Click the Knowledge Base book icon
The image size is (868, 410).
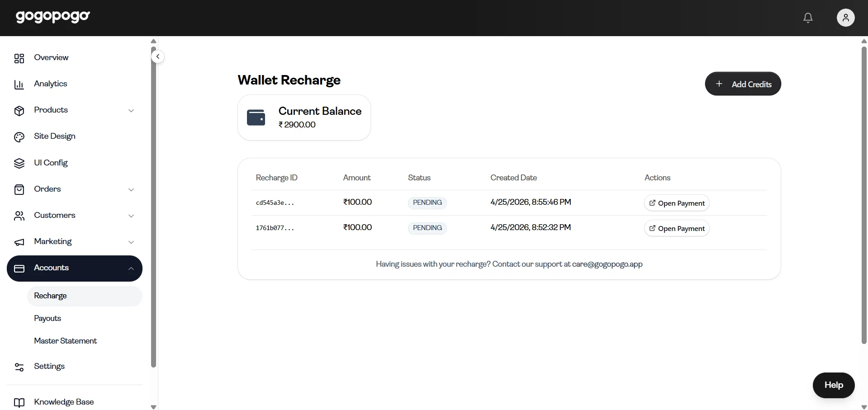19,402
